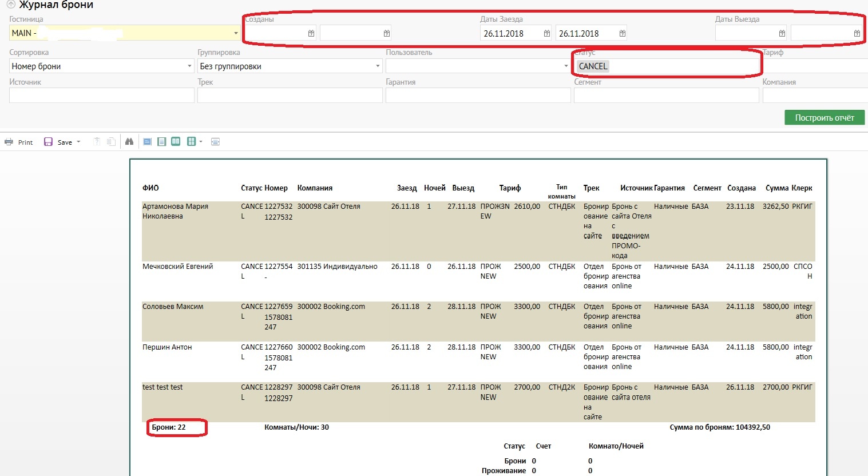
Task: Expand the Гостиница MAIN dropdown
Action: 235,34
